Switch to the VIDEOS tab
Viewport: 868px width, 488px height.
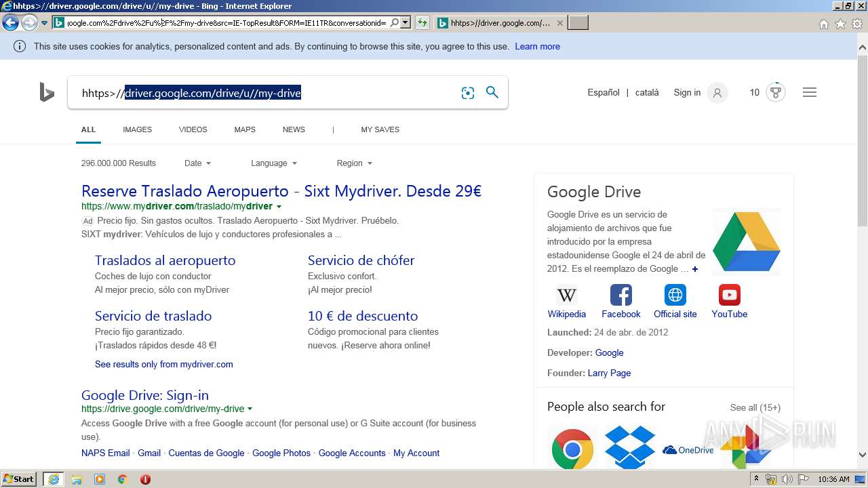pos(193,129)
